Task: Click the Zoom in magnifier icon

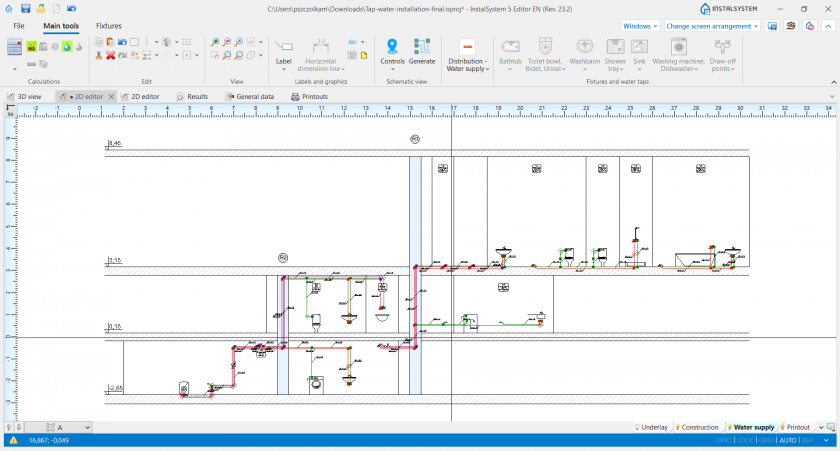Action: [216, 43]
